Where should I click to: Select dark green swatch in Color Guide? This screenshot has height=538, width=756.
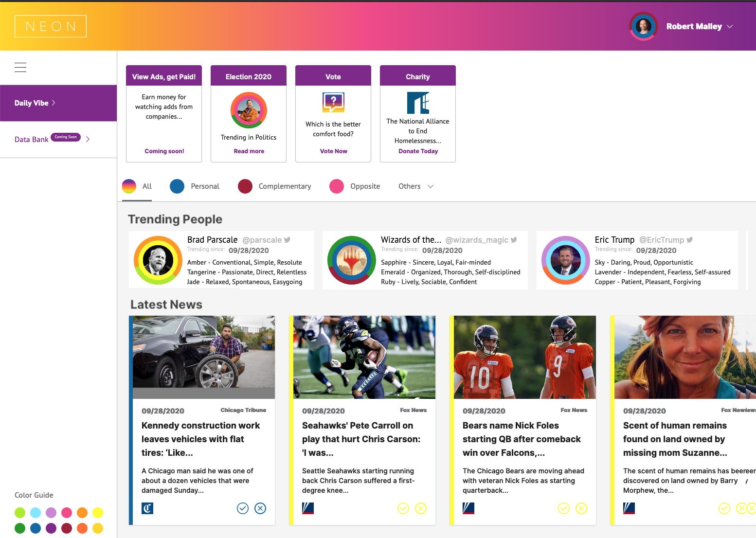(20, 528)
